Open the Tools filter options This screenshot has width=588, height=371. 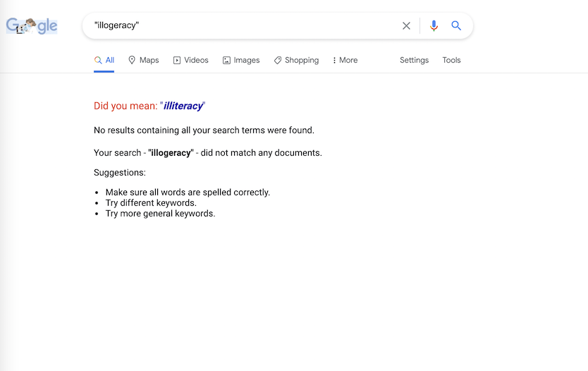tap(451, 61)
